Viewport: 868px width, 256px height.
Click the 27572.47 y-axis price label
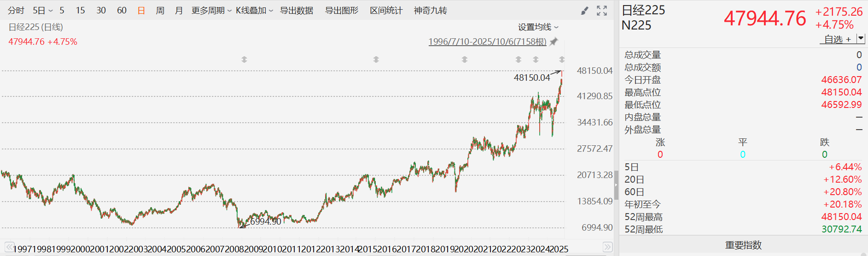594,149
